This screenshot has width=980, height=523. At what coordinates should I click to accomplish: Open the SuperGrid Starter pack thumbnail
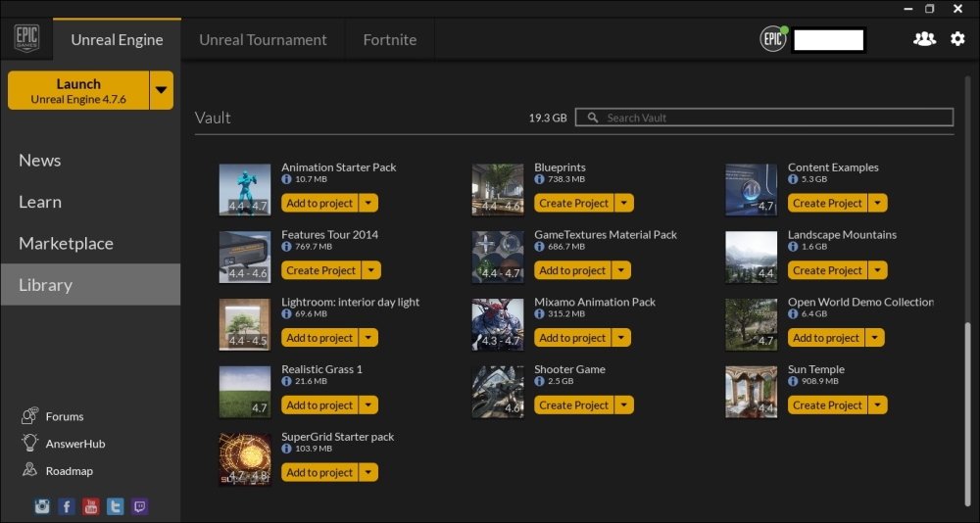tap(244, 459)
